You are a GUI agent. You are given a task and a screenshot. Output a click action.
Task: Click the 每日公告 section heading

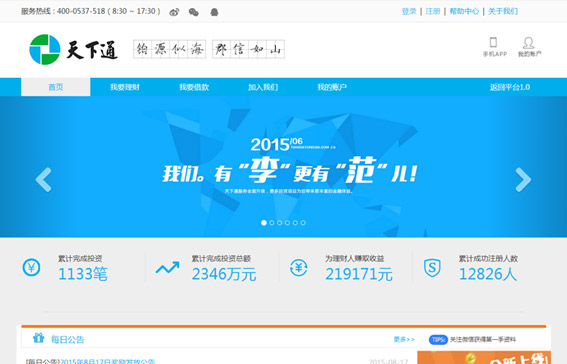tap(67, 339)
